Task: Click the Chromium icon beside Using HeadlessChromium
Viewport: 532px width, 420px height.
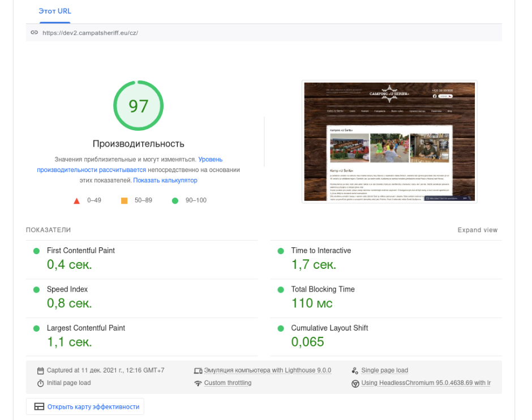Action: 355,383
